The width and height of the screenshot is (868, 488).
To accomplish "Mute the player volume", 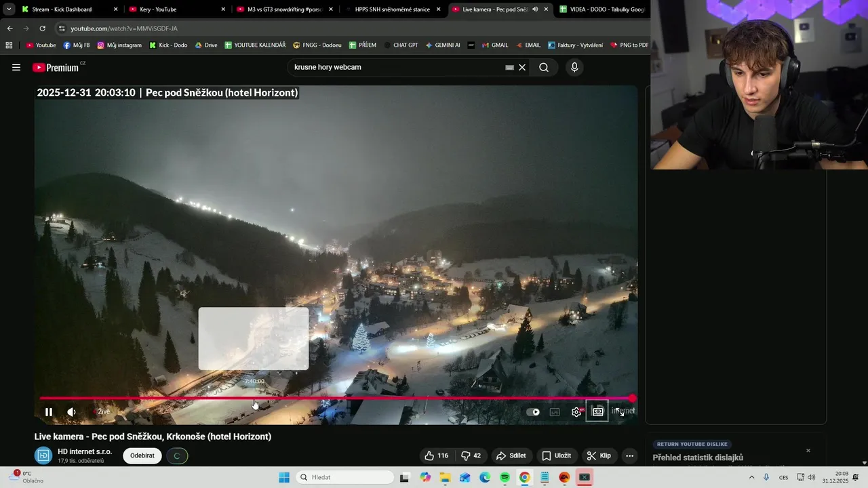I will pyautogui.click(x=71, y=411).
